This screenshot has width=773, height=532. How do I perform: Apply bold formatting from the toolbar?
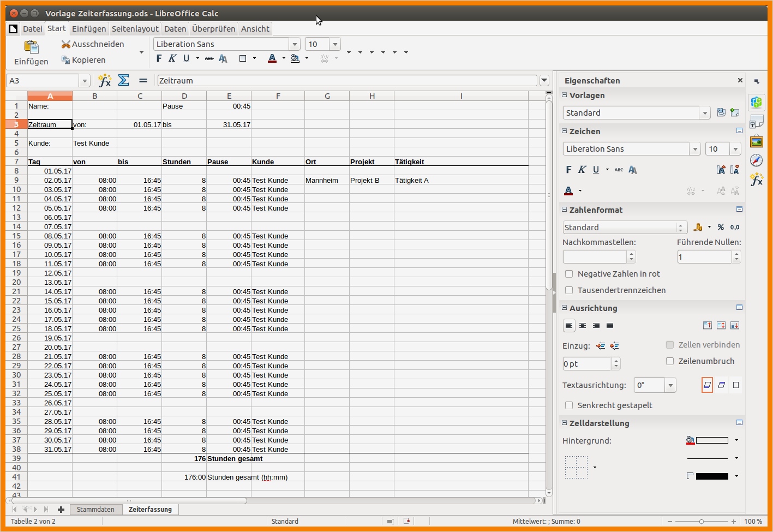pyautogui.click(x=159, y=58)
